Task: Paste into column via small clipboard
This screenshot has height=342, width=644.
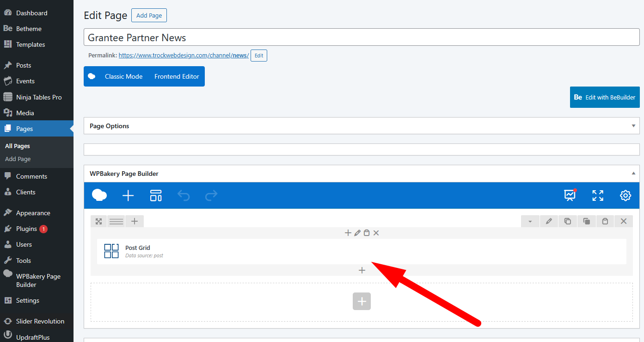Action: point(367,233)
